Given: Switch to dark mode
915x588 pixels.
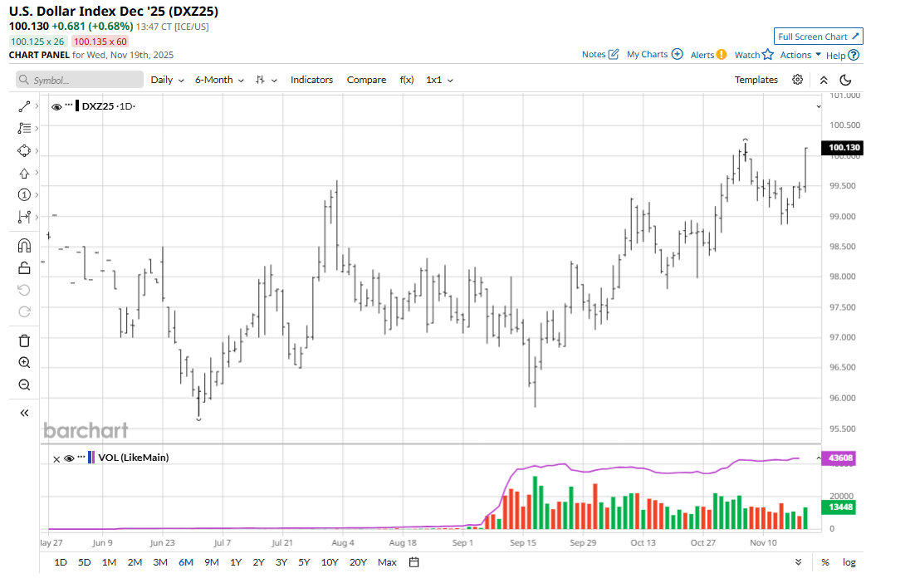Looking at the screenshot, I should [845, 80].
